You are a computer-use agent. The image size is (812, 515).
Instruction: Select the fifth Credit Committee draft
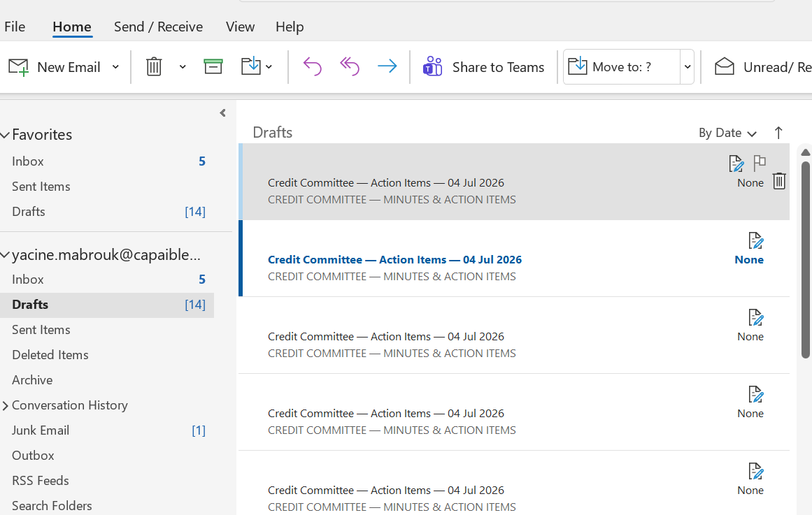click(x=514, y=484)
